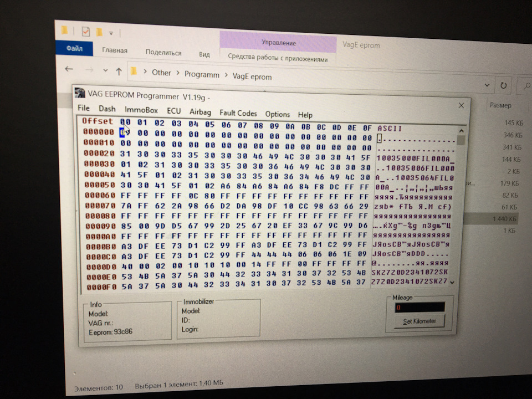Open the Вид ribbon tab
Screen dimensions: 532x399
[x=204, y=54]
